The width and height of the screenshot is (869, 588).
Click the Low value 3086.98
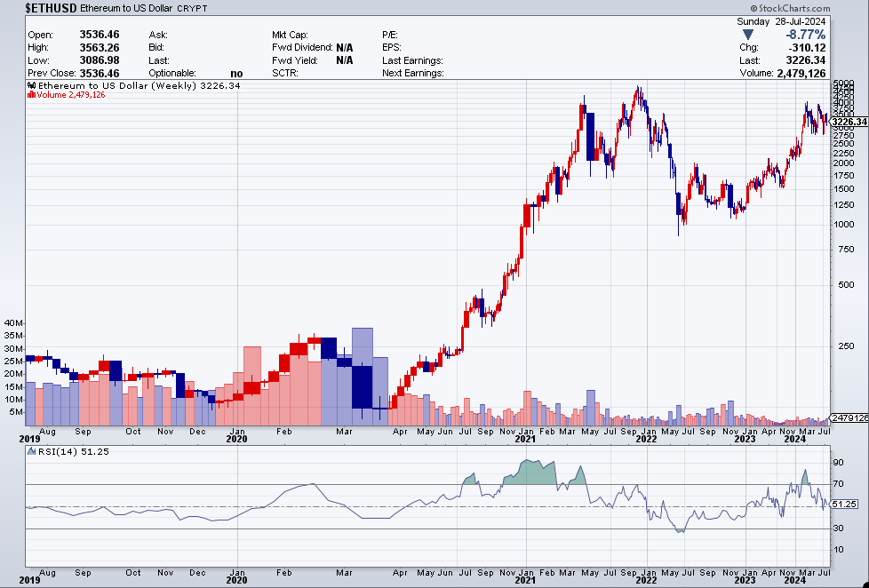pyautogui.click(x=100, y=60)
